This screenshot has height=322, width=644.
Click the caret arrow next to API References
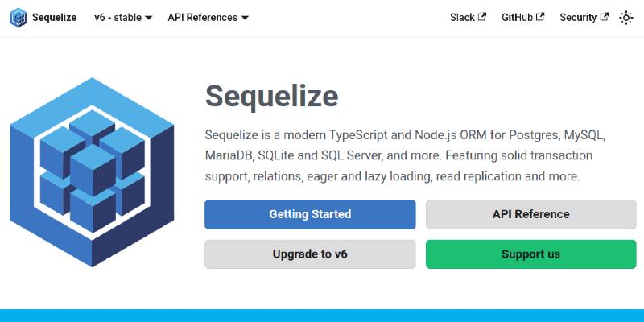pyautogui.click(x=245, y=19)
